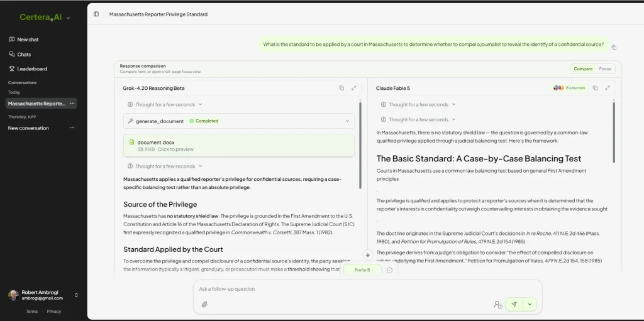Open Certera.AI workspace dropdown
644x321 pixels.
pos(68,18)
